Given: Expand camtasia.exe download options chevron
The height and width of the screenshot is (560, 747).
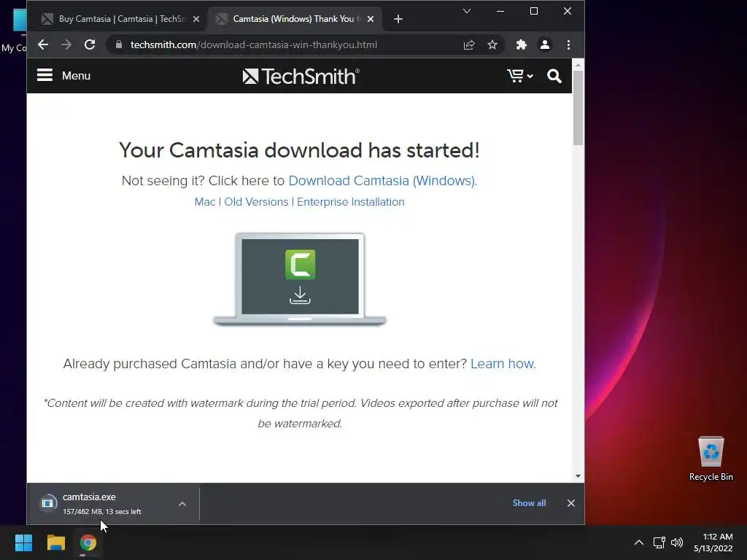Looking at the screenshot, I should pos(182,504).
